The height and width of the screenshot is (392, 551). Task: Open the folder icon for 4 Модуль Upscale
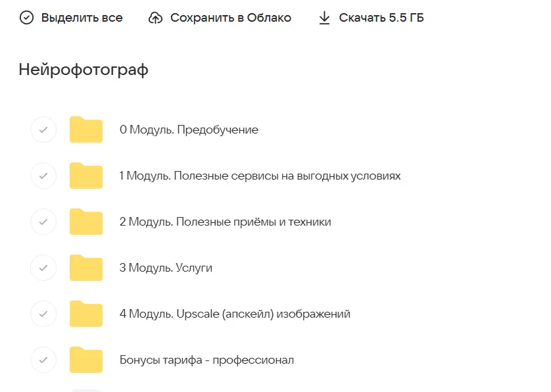click(x=85, y=314)
